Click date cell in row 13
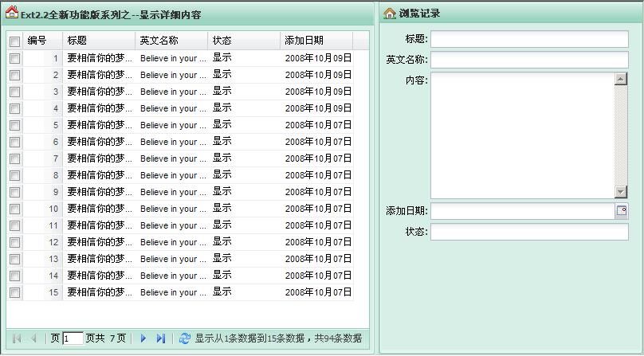The width and height of the screenshot is (644, 356). click(316, 259)
